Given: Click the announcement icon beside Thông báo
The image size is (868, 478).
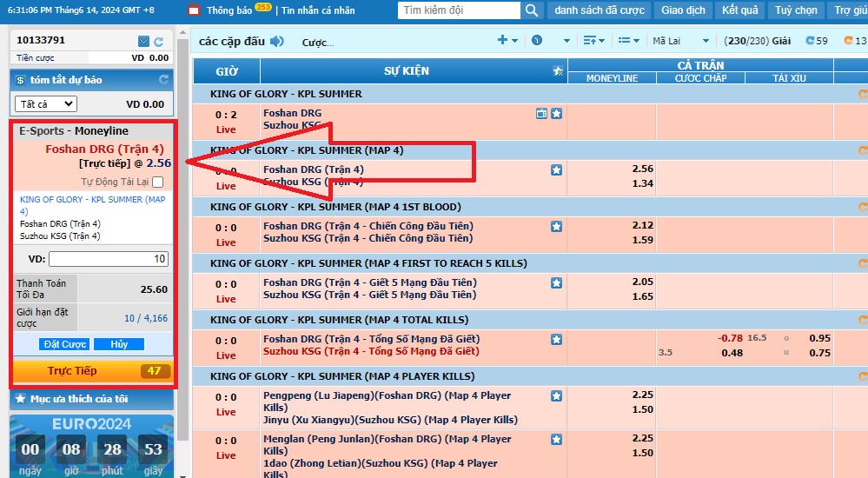Looking at the screenshot, I should coord(194,10).
